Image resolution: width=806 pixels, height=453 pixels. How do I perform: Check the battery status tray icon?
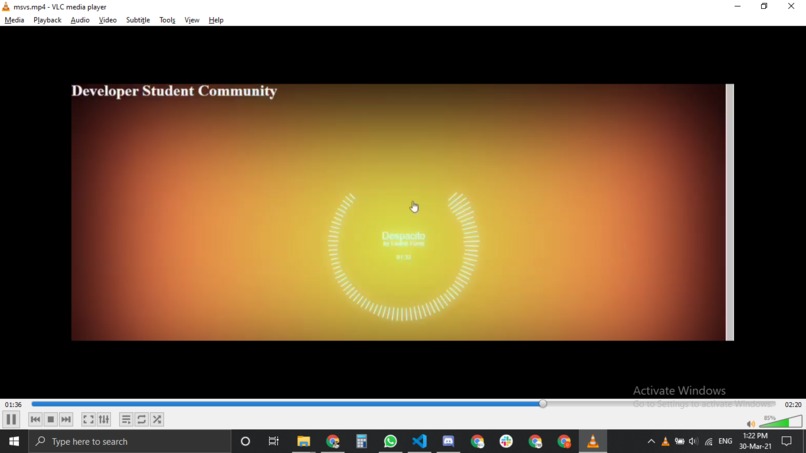click(x=680, y=441)
